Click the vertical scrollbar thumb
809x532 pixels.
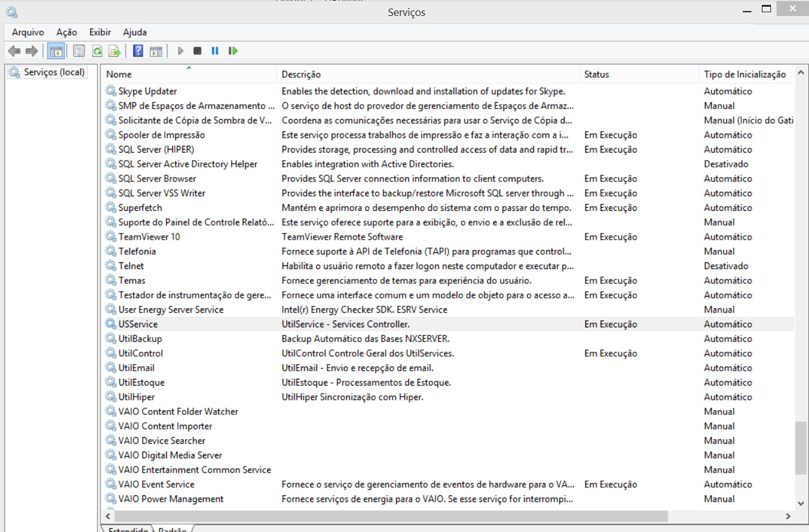[x=801, y=448]
